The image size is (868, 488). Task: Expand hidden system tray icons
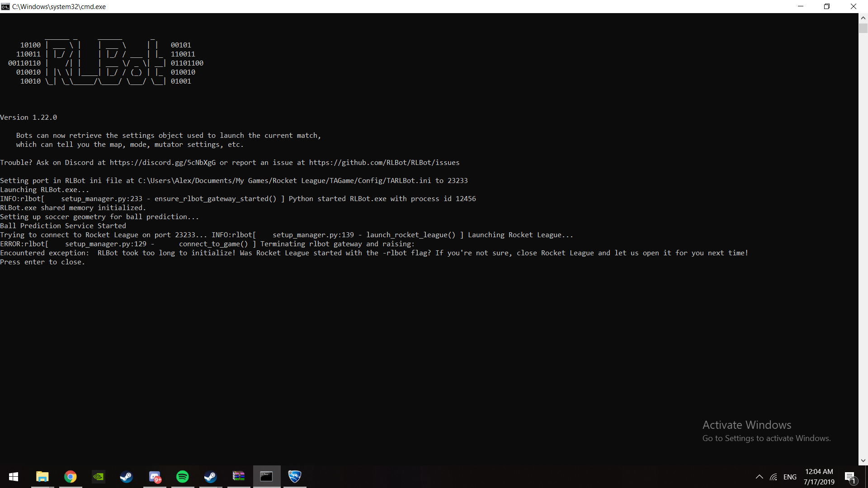pyautogui.click(x=759, y=477)
